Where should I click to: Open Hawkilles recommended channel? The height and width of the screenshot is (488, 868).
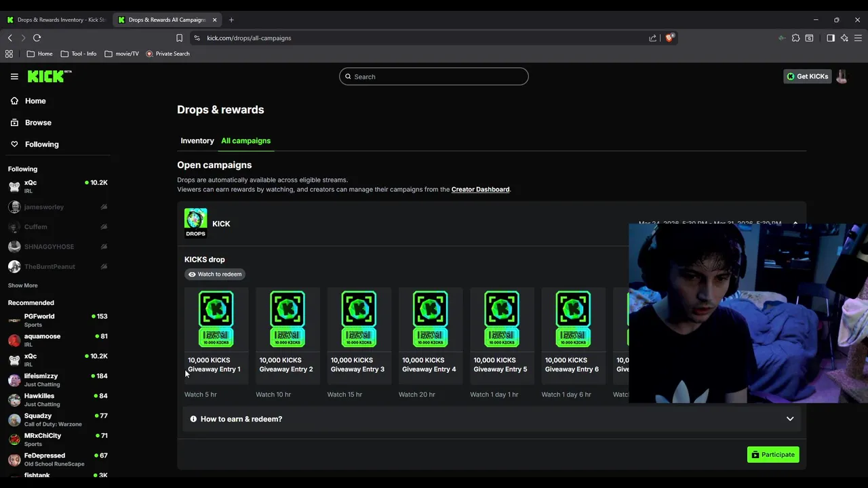point(58,400)
